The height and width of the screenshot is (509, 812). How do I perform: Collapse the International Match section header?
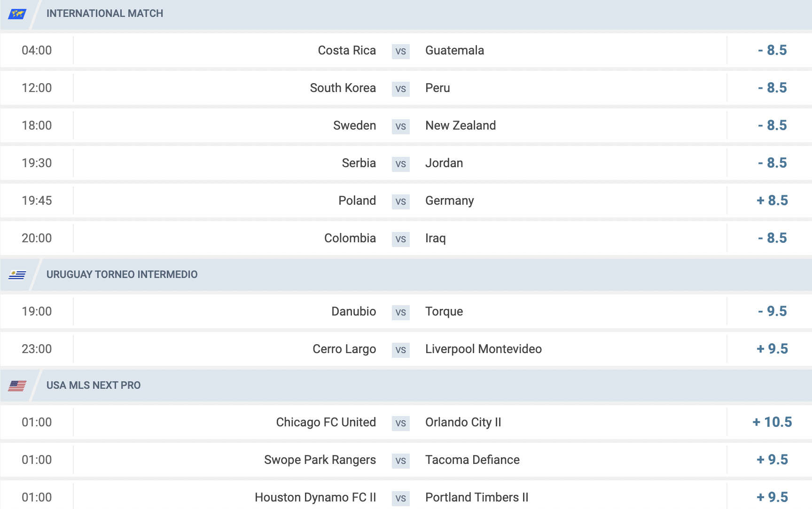(x=406, y=14)
